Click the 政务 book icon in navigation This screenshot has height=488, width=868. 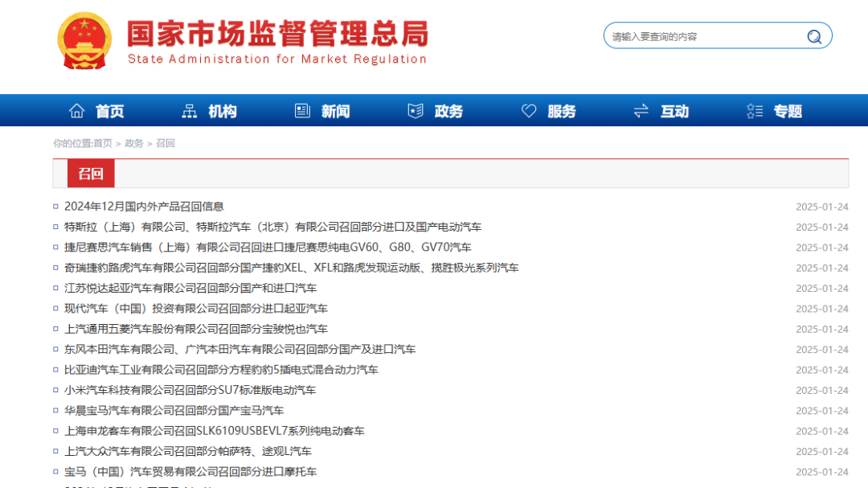pos(415,110)
